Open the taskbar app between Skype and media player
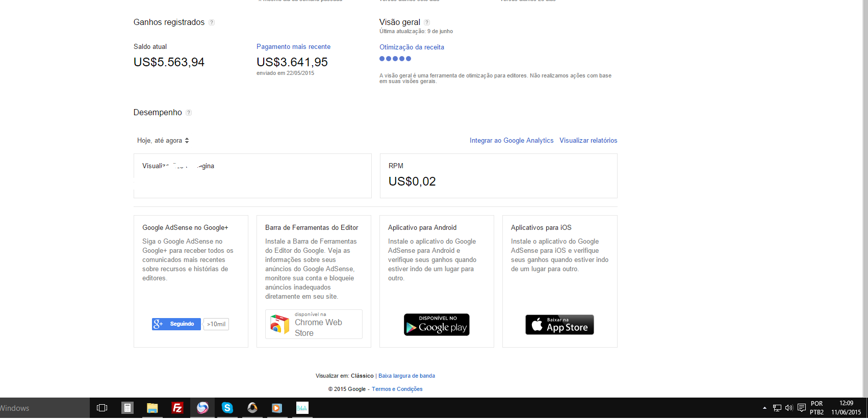This screenshot has height=420, width=868. coord(252,408)
